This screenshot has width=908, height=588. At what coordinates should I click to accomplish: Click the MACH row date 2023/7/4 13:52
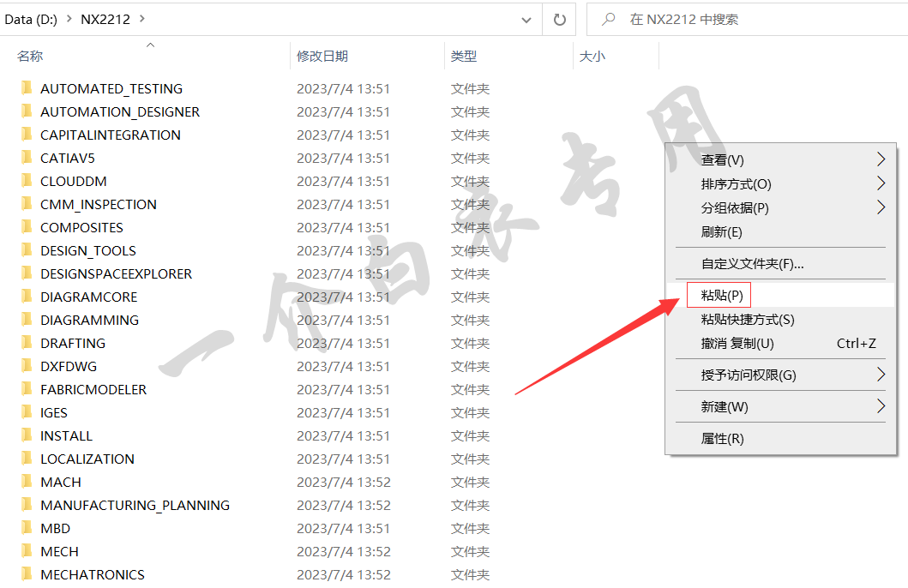pos(344,482)
